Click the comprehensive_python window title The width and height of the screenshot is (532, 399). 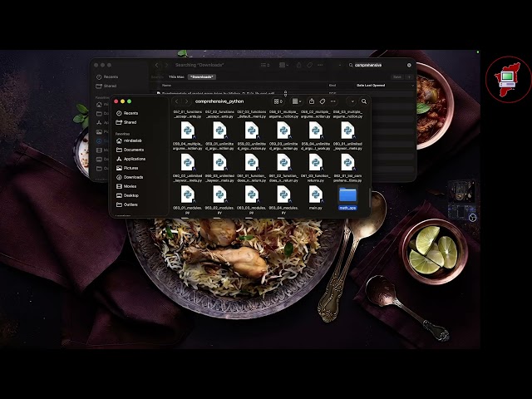point(219,101)
